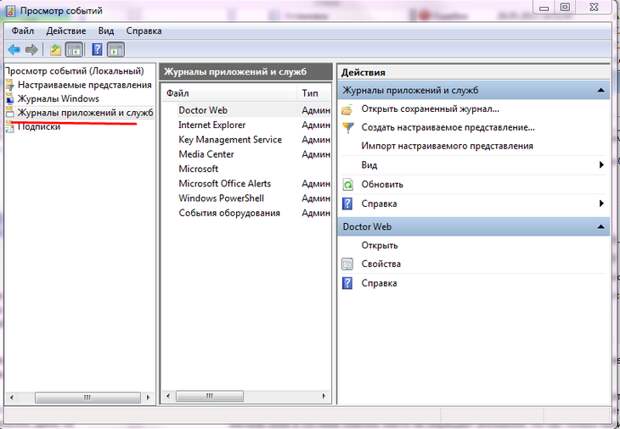Click help icon beside upper Справка action

click(x=347, y=204)
